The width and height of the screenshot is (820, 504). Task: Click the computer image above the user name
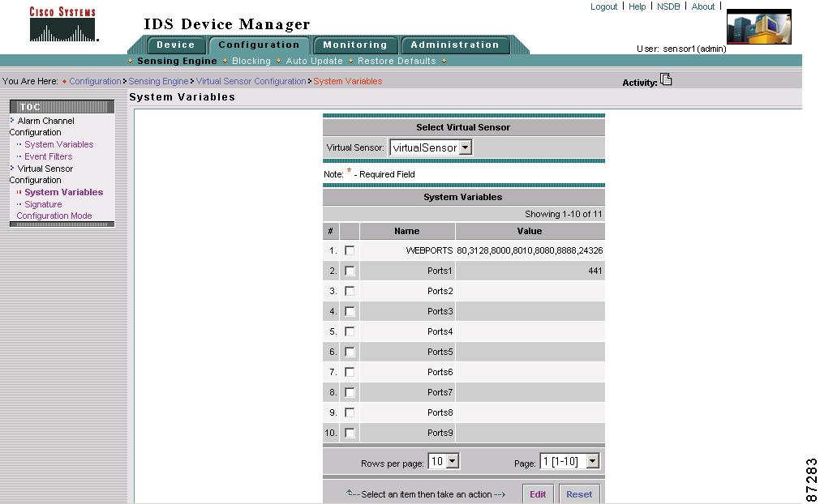(759, 26)
